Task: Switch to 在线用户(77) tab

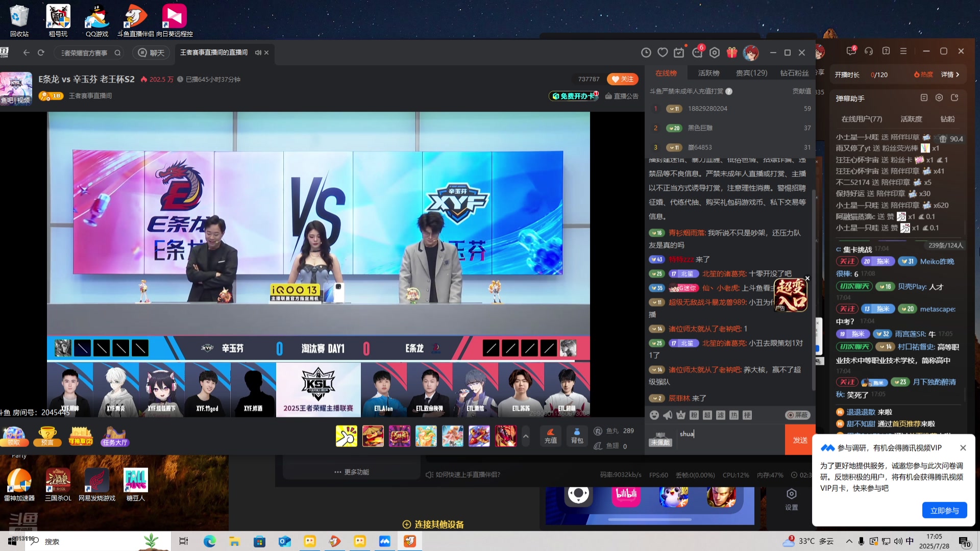Action: click(x=862, y=119)
